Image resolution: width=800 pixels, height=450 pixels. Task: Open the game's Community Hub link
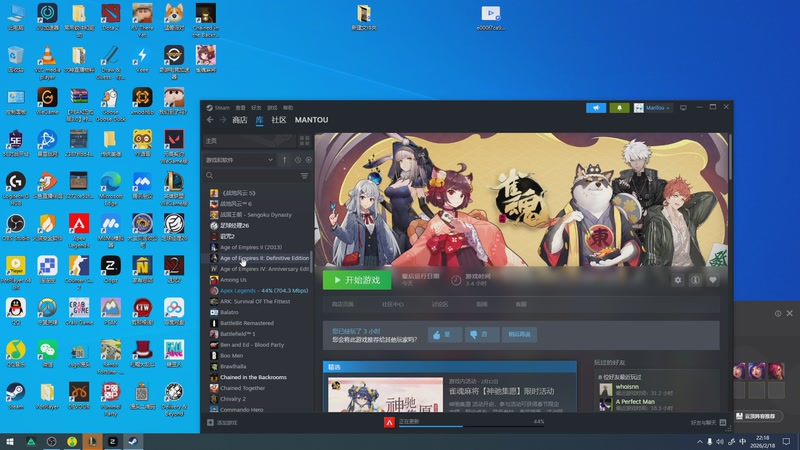[392, 304]
